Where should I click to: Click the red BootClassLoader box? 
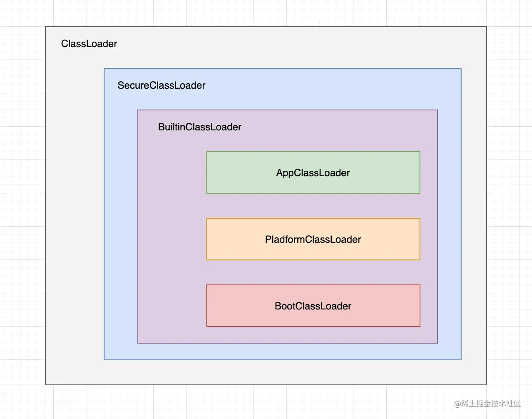coord(313,306)
